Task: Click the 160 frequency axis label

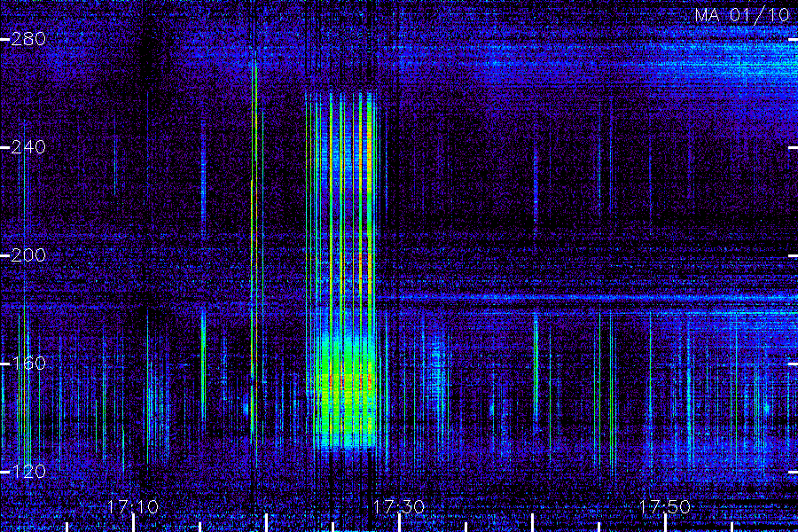Action: click(28, 363)
